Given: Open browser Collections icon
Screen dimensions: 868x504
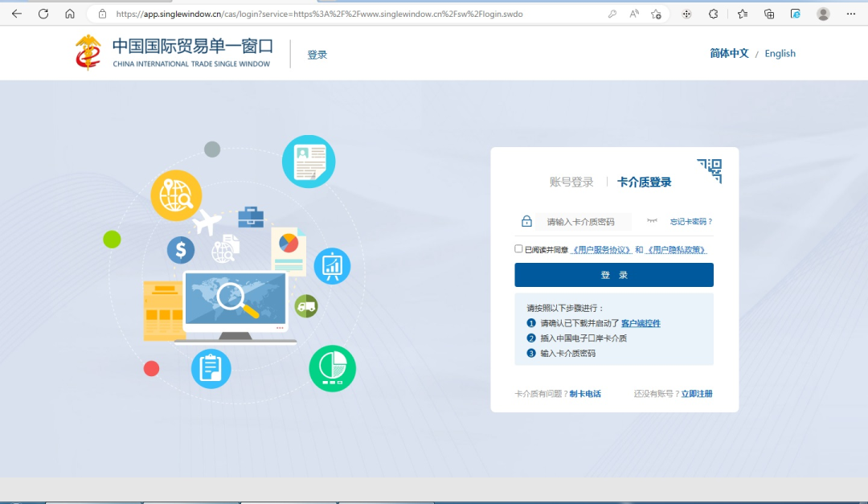Looking at the screenshot, I should coord(769,14).
